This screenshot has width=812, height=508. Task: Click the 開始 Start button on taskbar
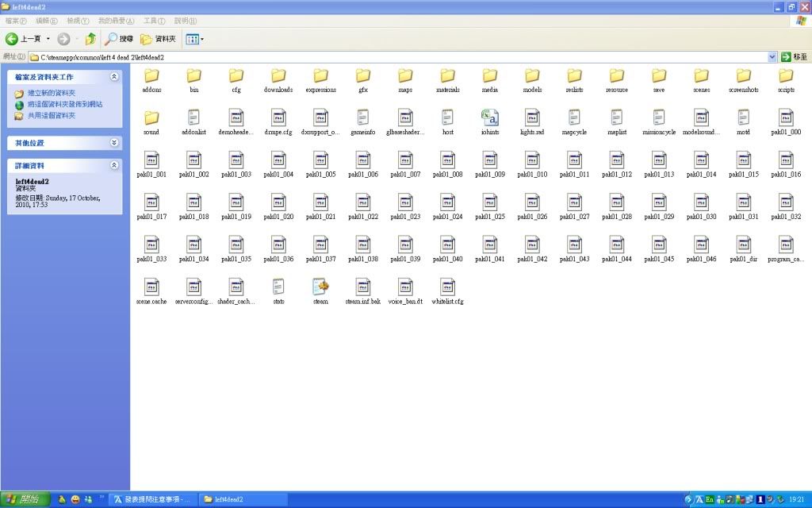click(25, 499)
